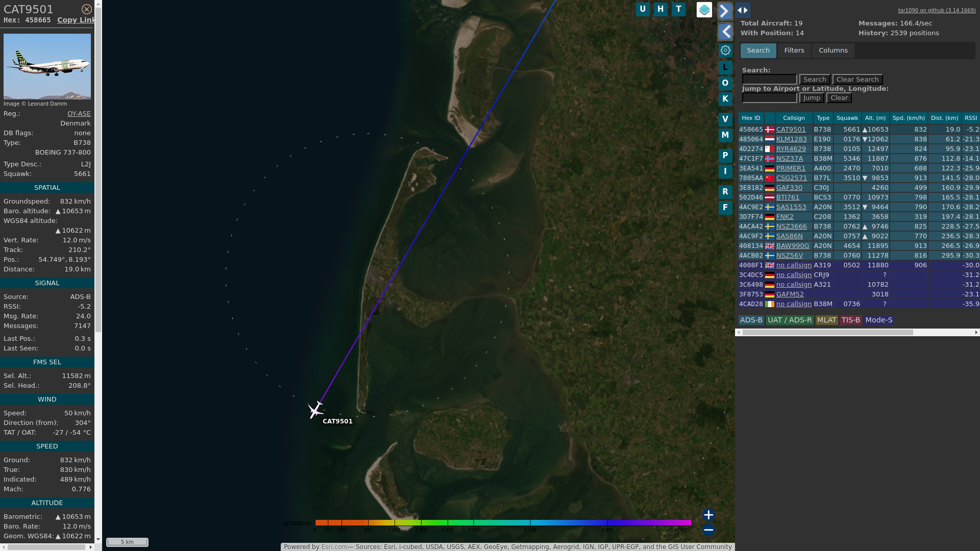The image size is (980, 551).
Task: Click the MLAT legend label
Action: point(826,320)
